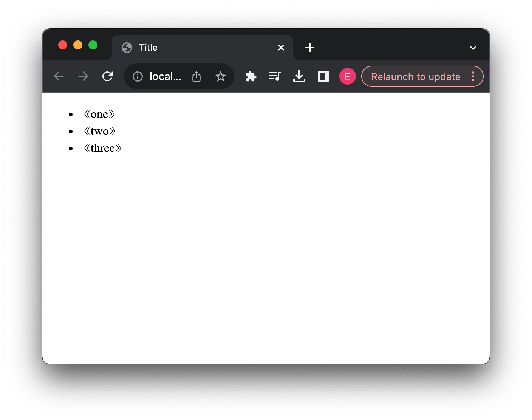Open the Downloads icon in the toolbar
532x420 pixels.
coord(299,76)
